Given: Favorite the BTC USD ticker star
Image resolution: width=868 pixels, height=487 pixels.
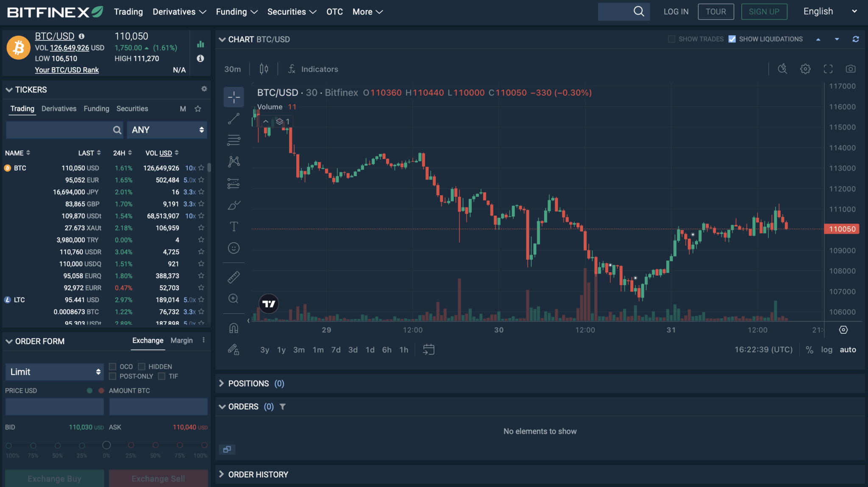Looking at the screenshot, I should click(x=201, y=168).
